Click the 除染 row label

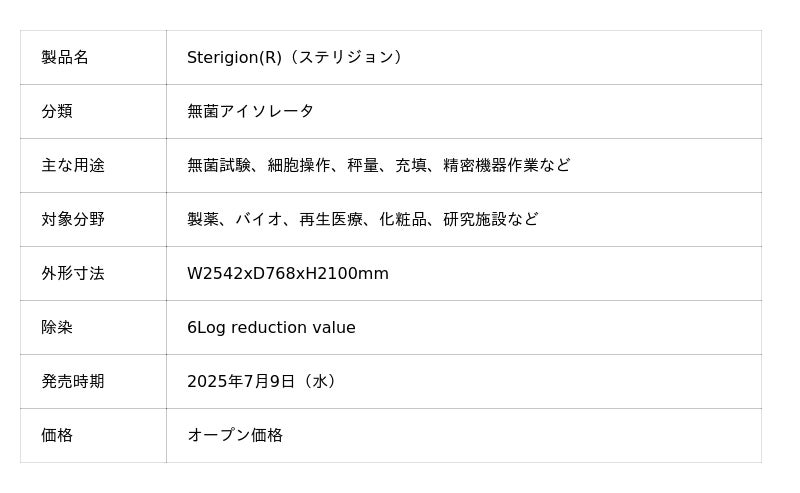coord(57,328)
